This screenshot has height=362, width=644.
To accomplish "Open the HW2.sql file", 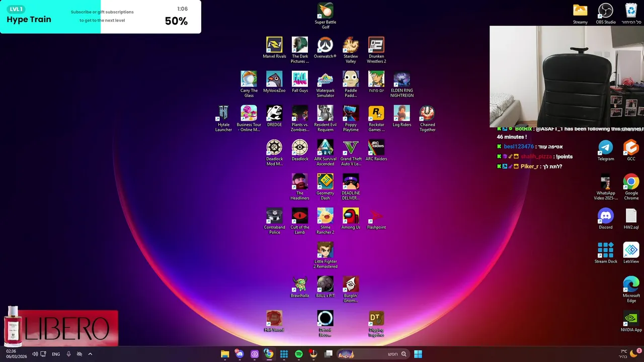I will point(631,219).
